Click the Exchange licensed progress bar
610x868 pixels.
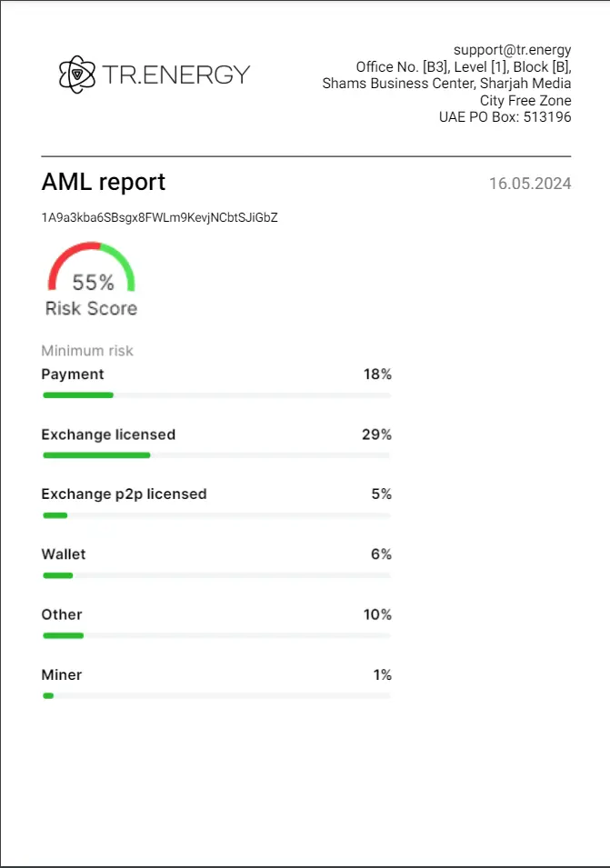pos(216,455)
